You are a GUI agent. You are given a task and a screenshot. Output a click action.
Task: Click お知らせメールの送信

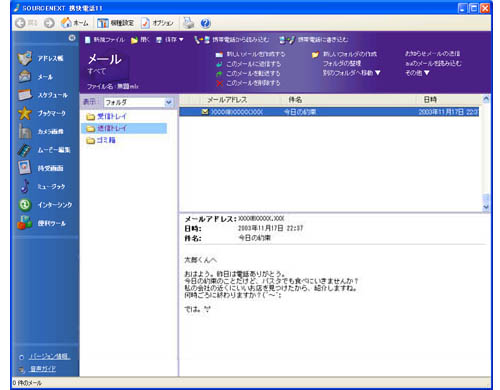[x=432, y=53]
